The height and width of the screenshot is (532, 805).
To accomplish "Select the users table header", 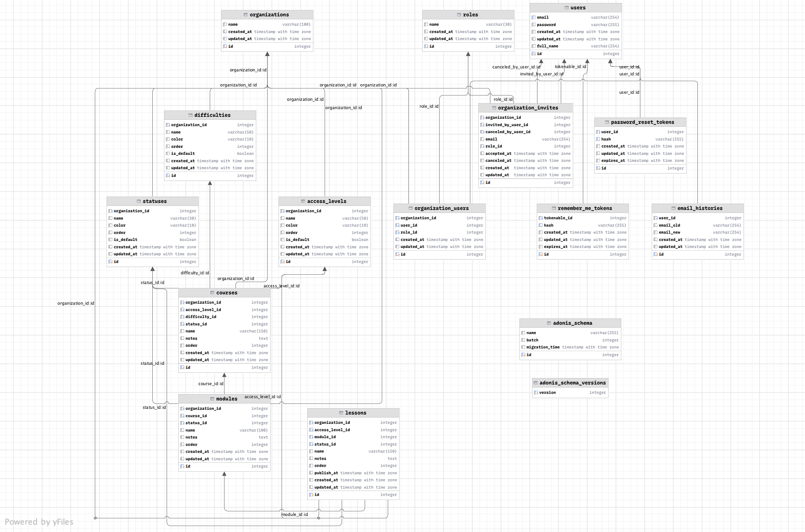I will (576, 7).
